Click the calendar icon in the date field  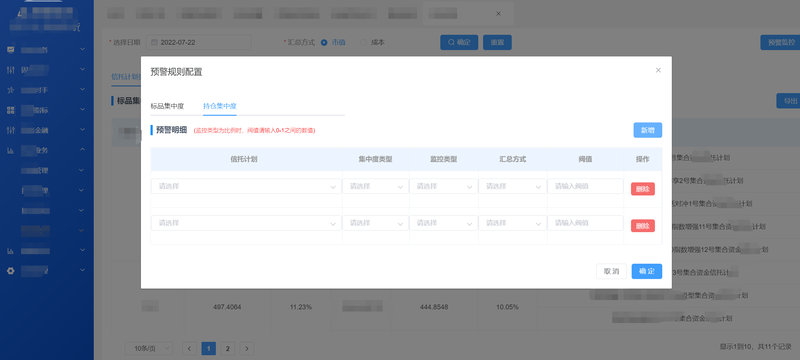click(x=154, y=42)
